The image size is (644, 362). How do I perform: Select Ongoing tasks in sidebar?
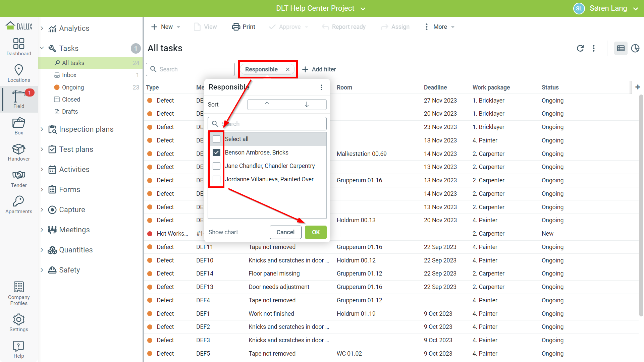pos(73,87)
